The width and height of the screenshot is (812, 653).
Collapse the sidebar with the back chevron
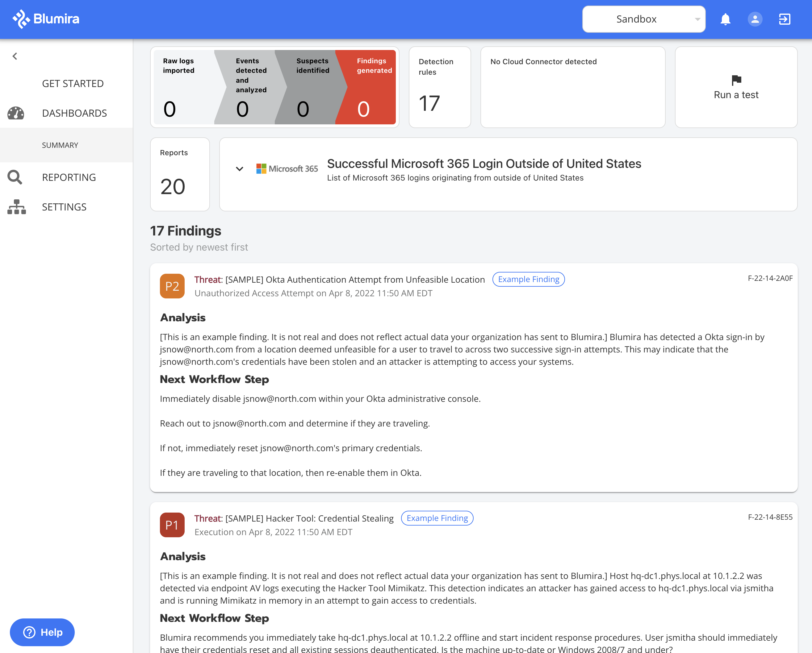pos(15,56)
